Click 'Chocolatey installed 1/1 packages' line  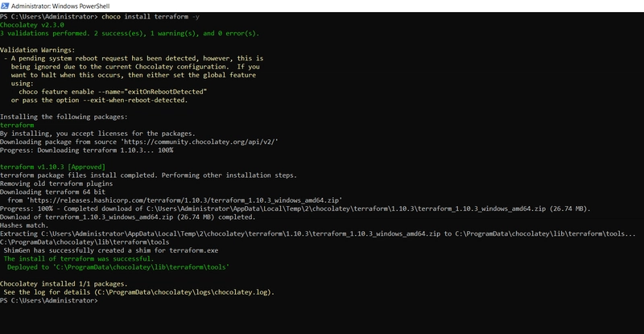tap(64, 284)
